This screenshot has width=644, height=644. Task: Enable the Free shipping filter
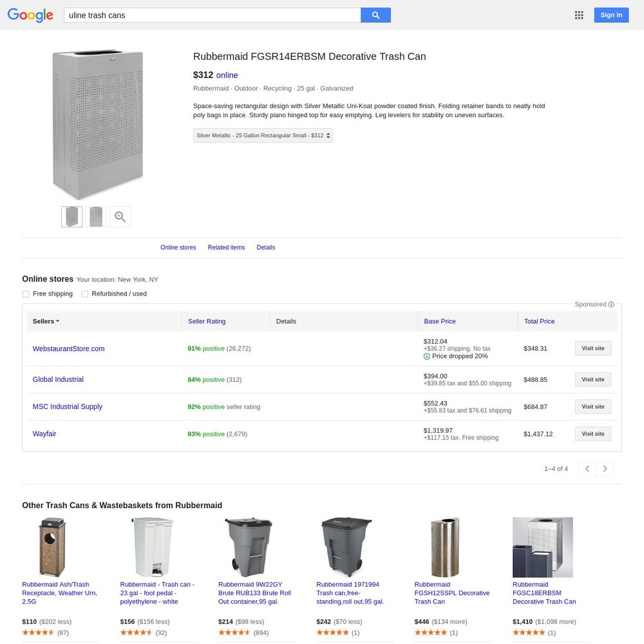(26, 294)
